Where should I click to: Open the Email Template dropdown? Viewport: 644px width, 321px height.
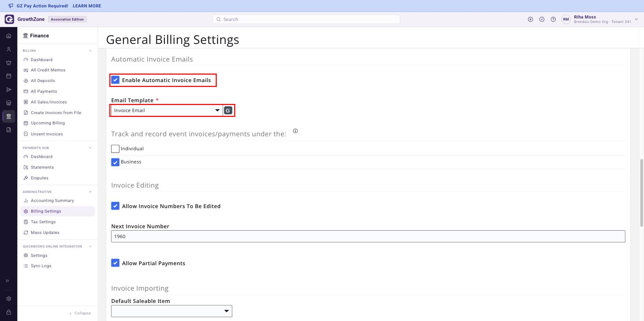pyautogui.click(x=167, y=110)
